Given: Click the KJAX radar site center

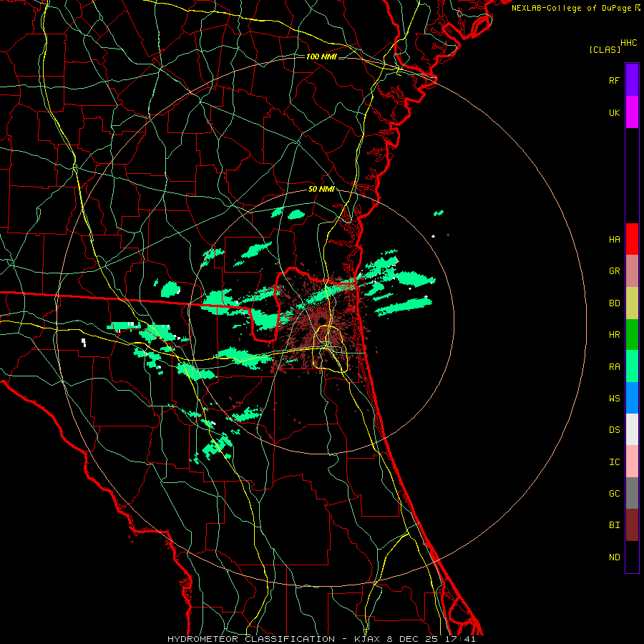Looking at the screenshot, I should (x=321, y=321).
